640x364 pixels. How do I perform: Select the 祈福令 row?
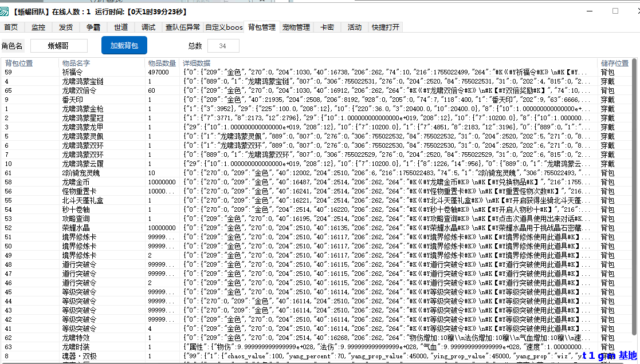coord(72,73)
